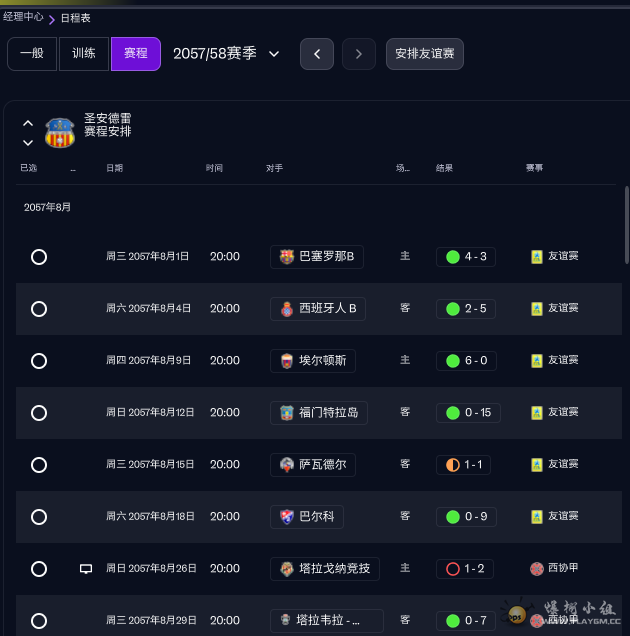The height and width of the screenshot is (636, 630).
Task: Select the 巴尔科 match radio circle
Action: pos(39,517)
